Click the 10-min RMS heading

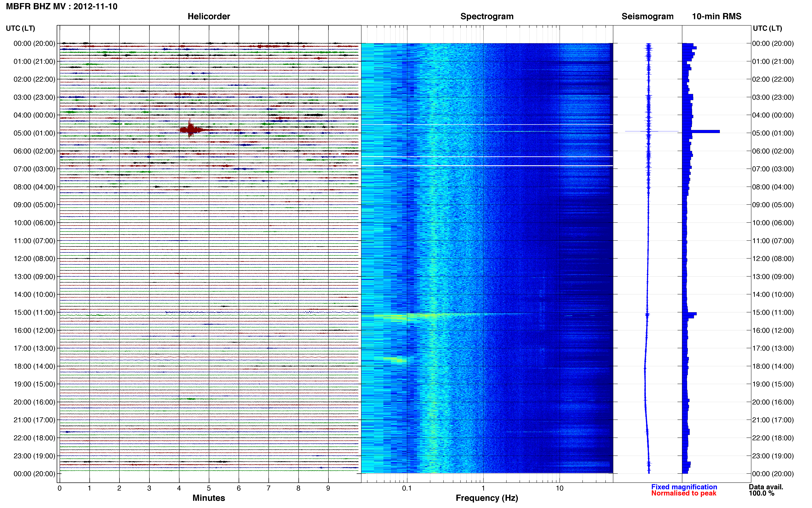(717, 16)
